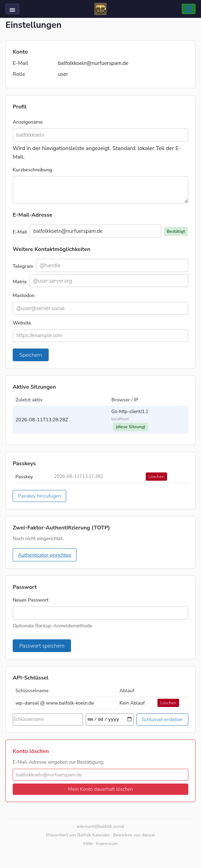
Task: Focus the Kurzbeschreibung text area
Action: tap(100, 190)
